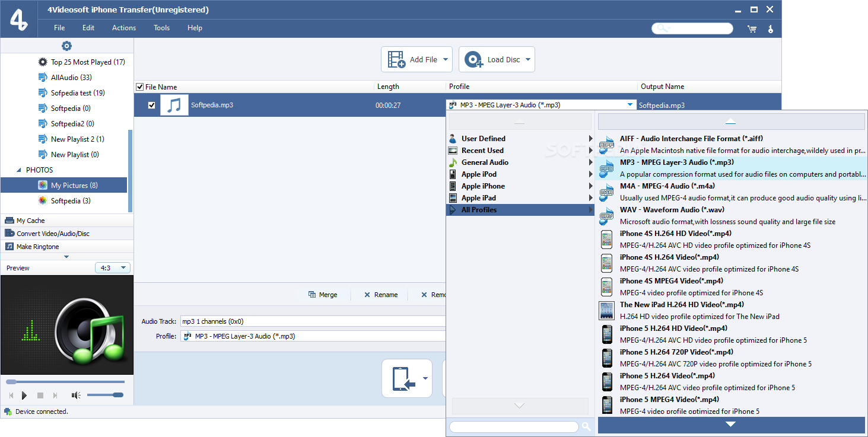Click the settings gear above the playlist tree
This screenshot has width=868, height=437.
(x=66, y=46)
